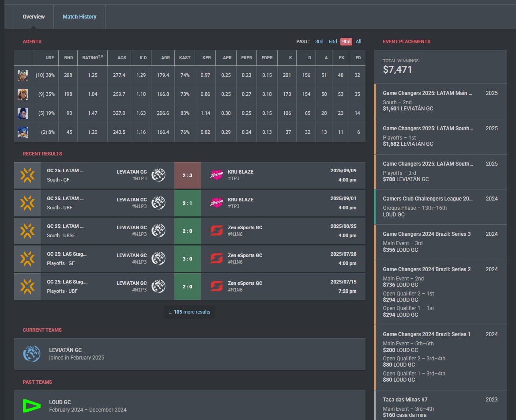Open the 2:3 loss score against KRU Blaze
This screenshot has height=420, width=516.
coord(187,175)
